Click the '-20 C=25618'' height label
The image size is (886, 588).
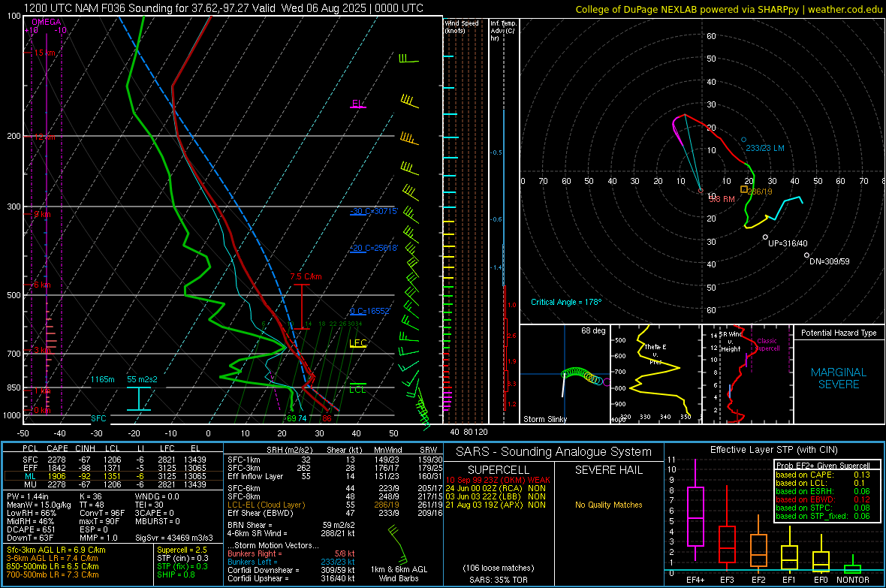[x=374, y=248]
